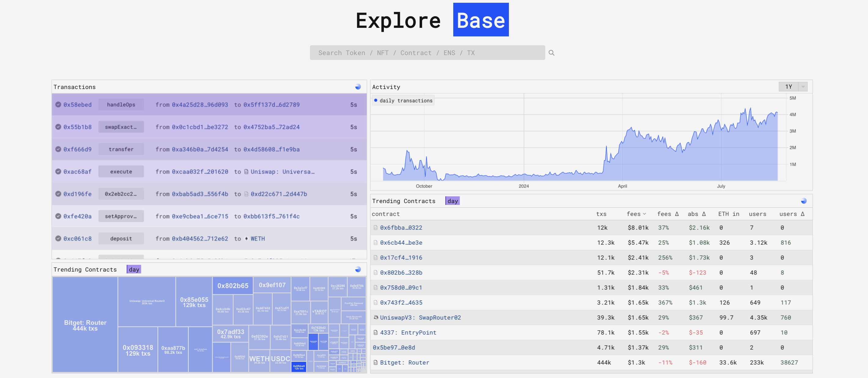Click the success checkmark icon for 0x58ebed
Viewport: 868px width, 378px height.
[58, 105]
